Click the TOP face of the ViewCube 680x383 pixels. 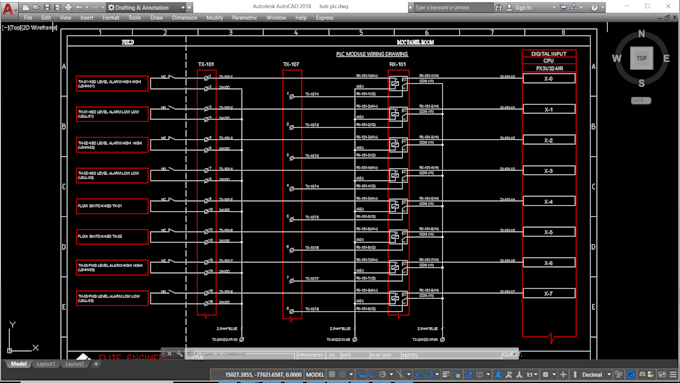click(x=641, y=58)
